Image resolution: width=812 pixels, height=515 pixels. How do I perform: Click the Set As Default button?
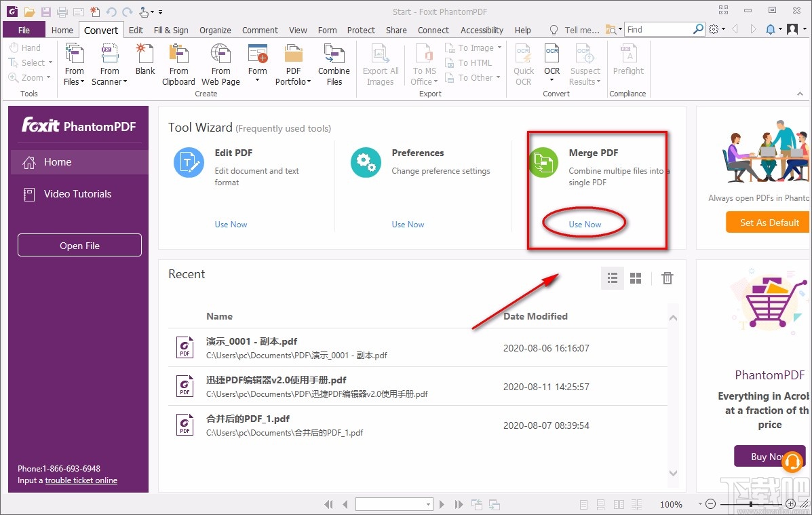(x=768, y=223)
